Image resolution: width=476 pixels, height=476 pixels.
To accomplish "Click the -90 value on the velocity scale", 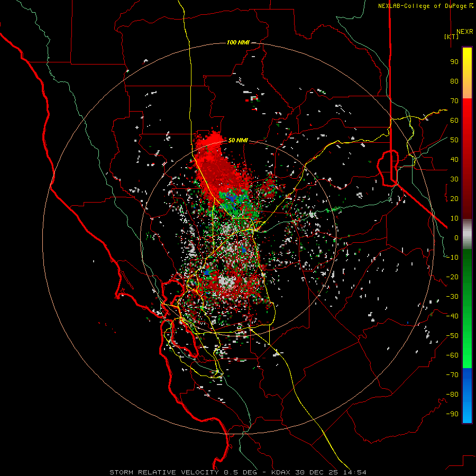I will point(452,414).
